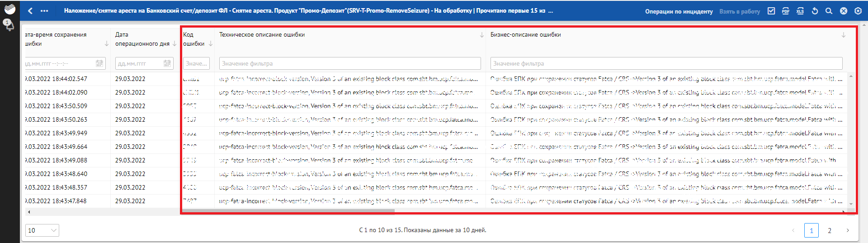This screenshot has width=868, height=243.
Task: Open settings gear icon
Action: [x=858, y=11]
